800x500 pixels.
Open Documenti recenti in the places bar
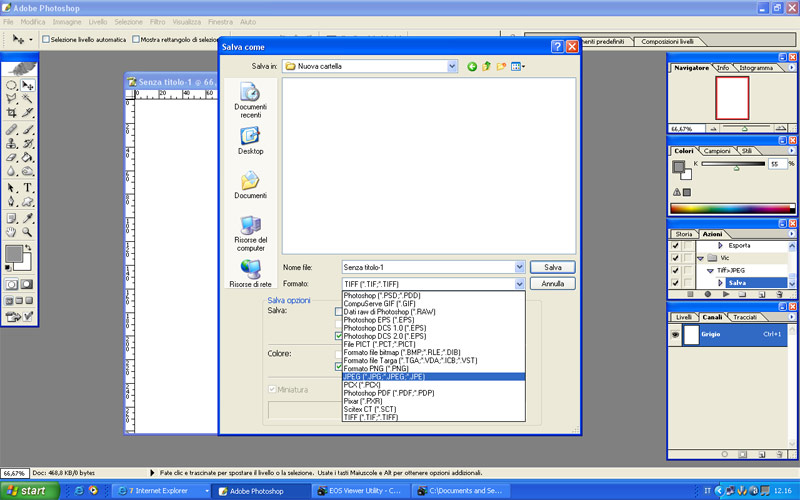pos(250,101)
